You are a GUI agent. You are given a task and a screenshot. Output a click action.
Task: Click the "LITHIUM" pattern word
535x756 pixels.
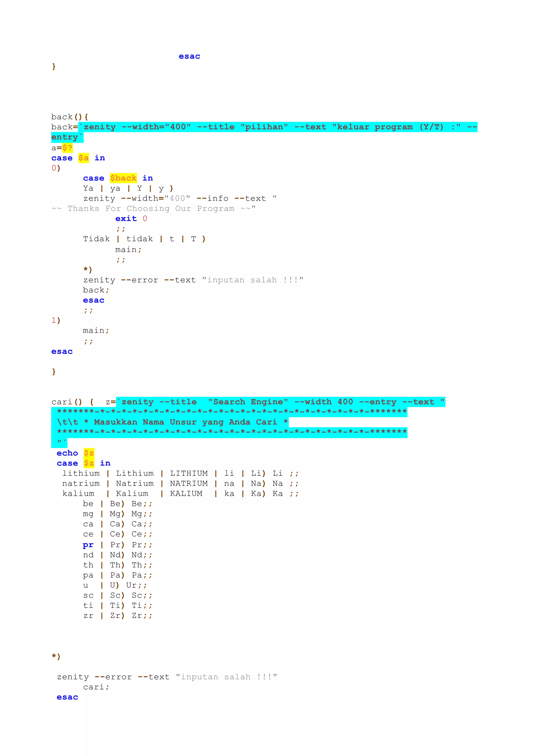point(189,474)
